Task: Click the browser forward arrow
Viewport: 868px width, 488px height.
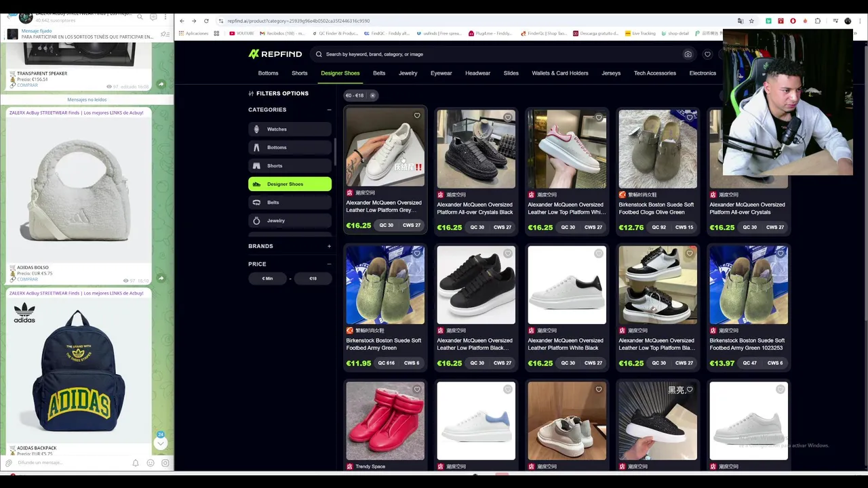Action: tap(194, 21)
